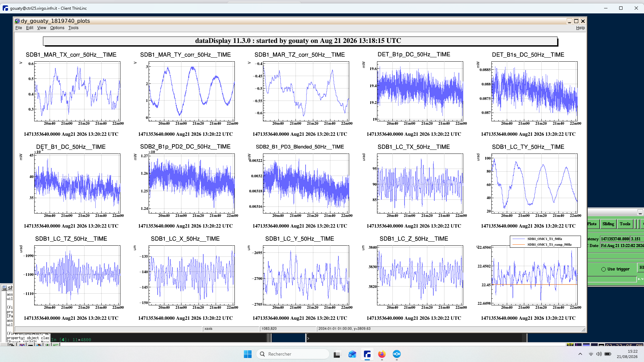This screenshot has height=362, width=644.
Task: Click the ThinLinc client title bar icon
Action: pos(5,8)
